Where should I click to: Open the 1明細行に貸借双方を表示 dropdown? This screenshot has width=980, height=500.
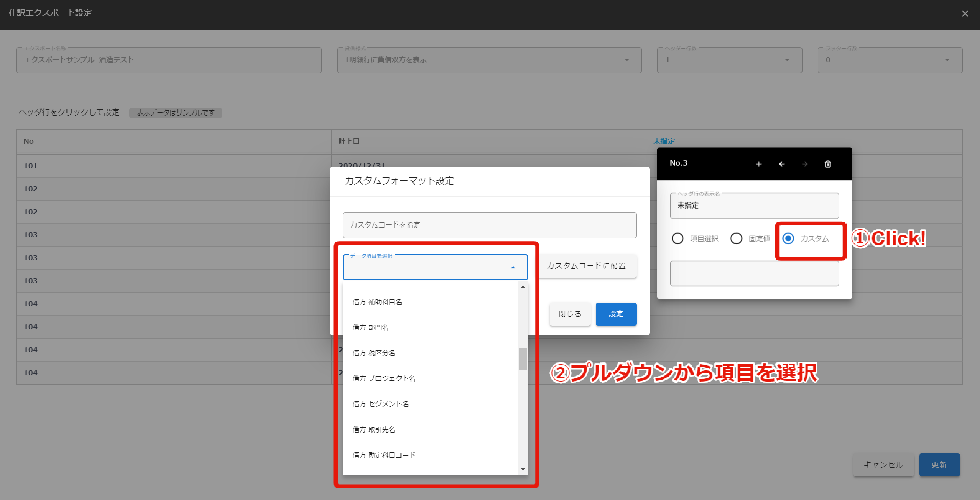489,60
